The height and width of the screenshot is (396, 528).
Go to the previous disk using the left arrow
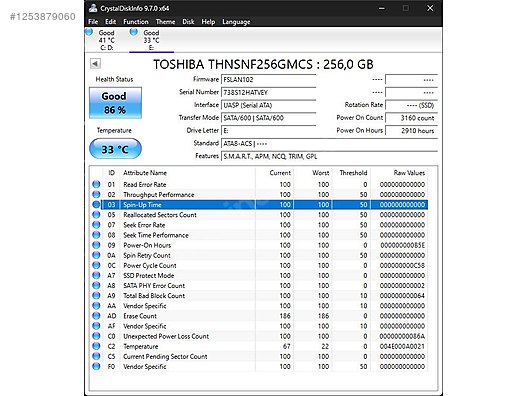95,64
